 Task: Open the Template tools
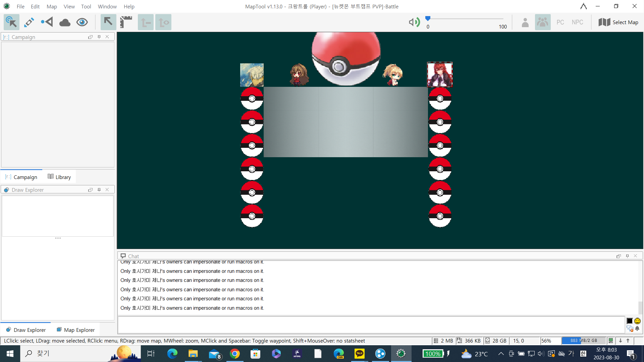47,22
